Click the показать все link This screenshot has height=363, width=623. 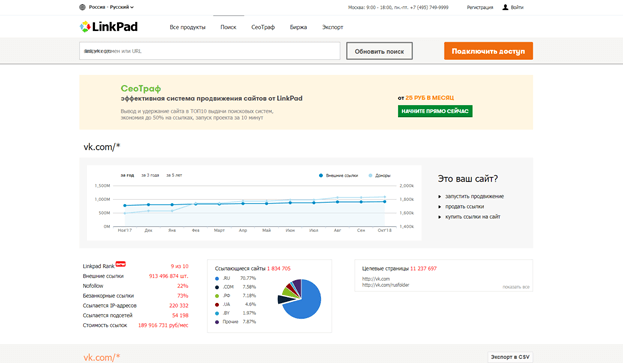tap(516, 287)
